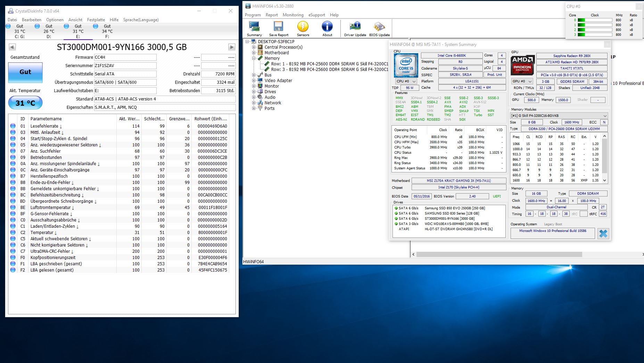Open the Monitoring menu in HWiNFO64
This screenshot has height=363, width=644.
point(293,15)
